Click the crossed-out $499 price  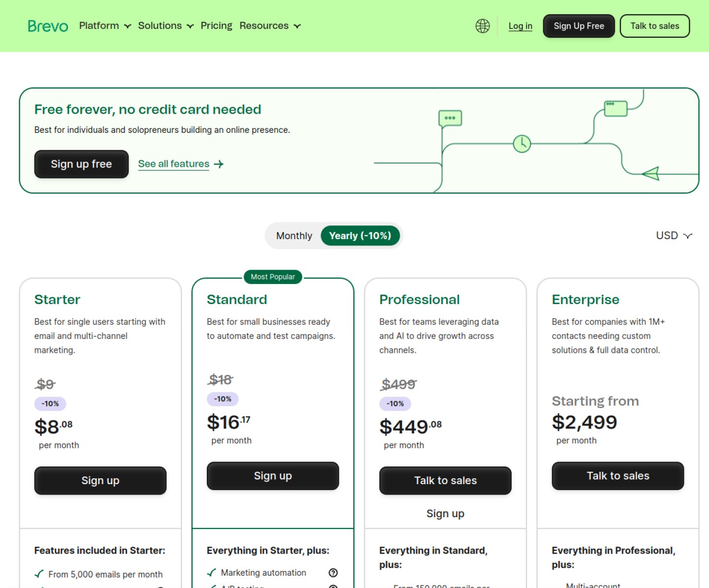399,384
